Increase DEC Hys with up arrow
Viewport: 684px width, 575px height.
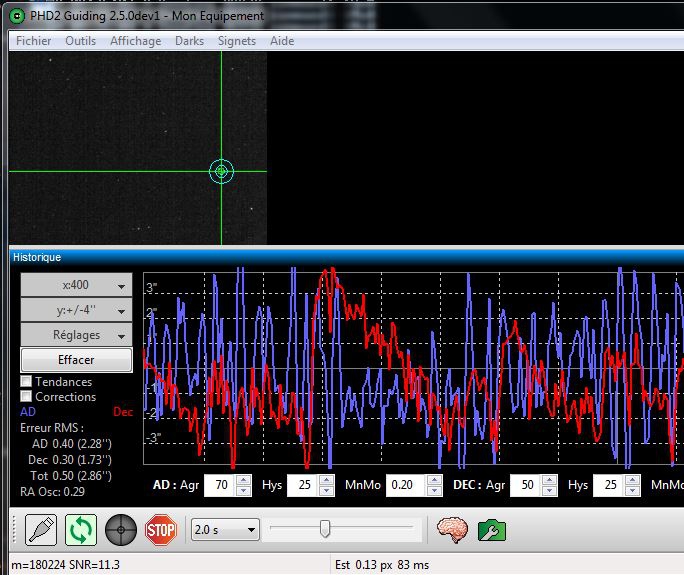[633, 479]
